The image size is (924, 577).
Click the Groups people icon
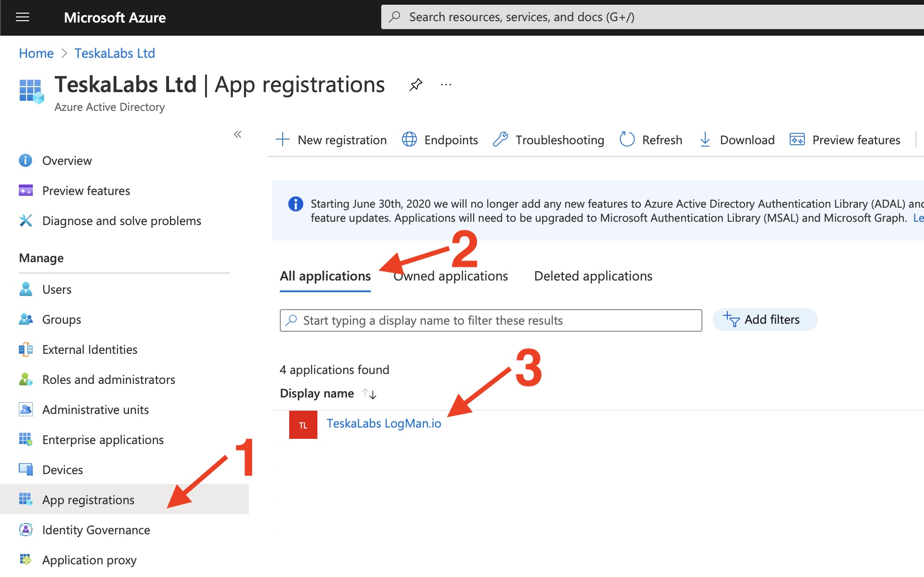click(25, 320)
